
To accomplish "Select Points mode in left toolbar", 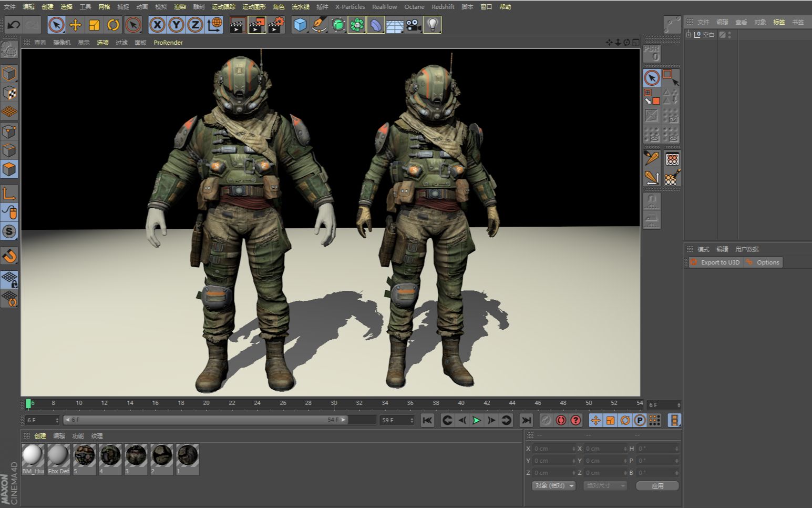I will [x=9, y=131].
